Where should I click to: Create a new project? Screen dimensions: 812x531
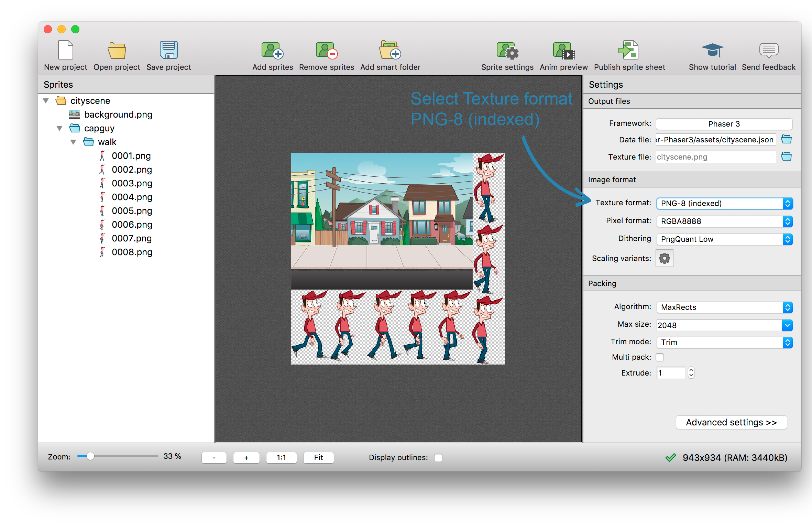click(x=65, y=54)
